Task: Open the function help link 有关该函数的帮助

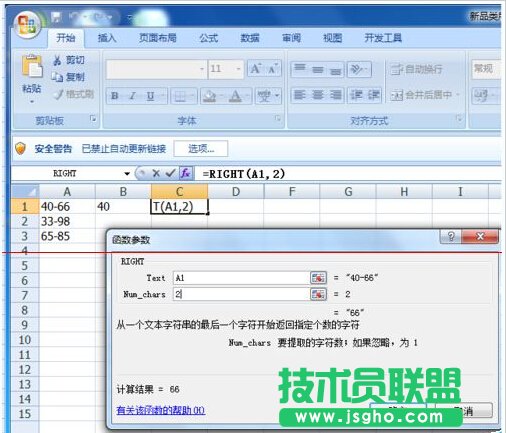Action: (x=161, y=410)
